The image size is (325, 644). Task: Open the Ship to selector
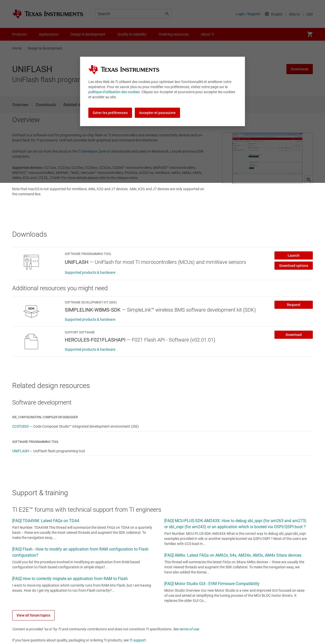[x=294, y=14]
